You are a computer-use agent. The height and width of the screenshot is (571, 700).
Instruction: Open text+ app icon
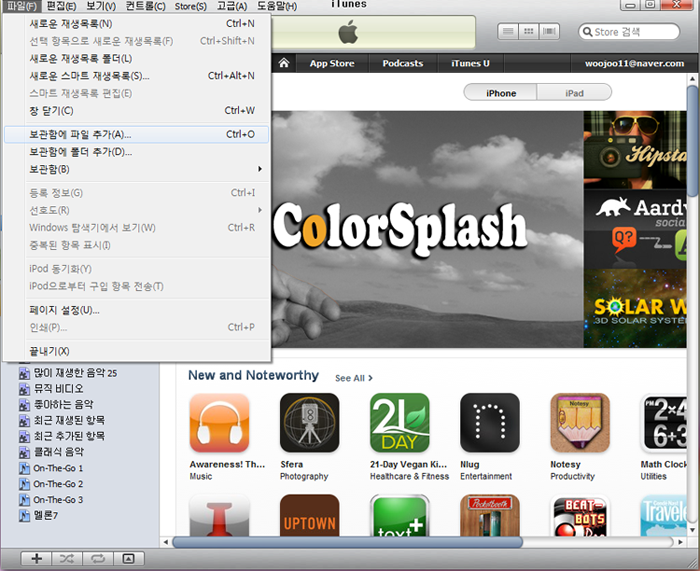click(x=400, y=515)
